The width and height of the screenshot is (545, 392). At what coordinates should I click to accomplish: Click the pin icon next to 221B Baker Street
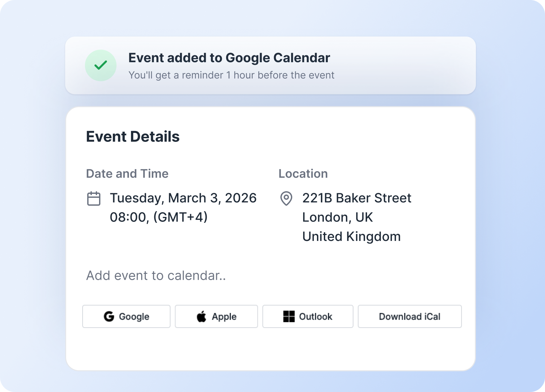(x=286, y=199)
